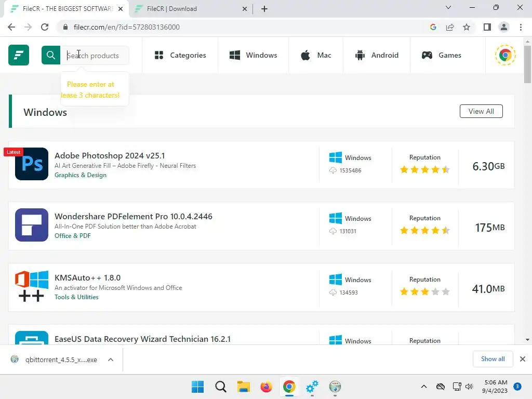Click download cloud icon beside 134593

pyautogui.click(x=333, y=292)
